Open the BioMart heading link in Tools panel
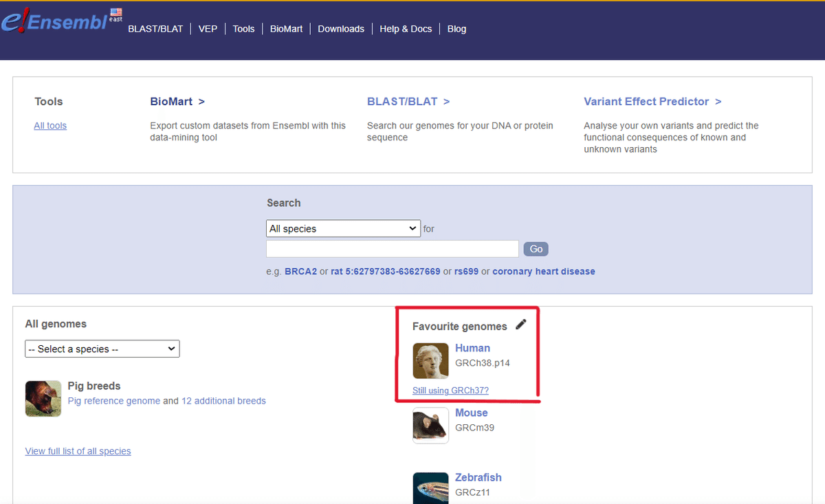Screen dimensions: 825x504 click(177, 101)
